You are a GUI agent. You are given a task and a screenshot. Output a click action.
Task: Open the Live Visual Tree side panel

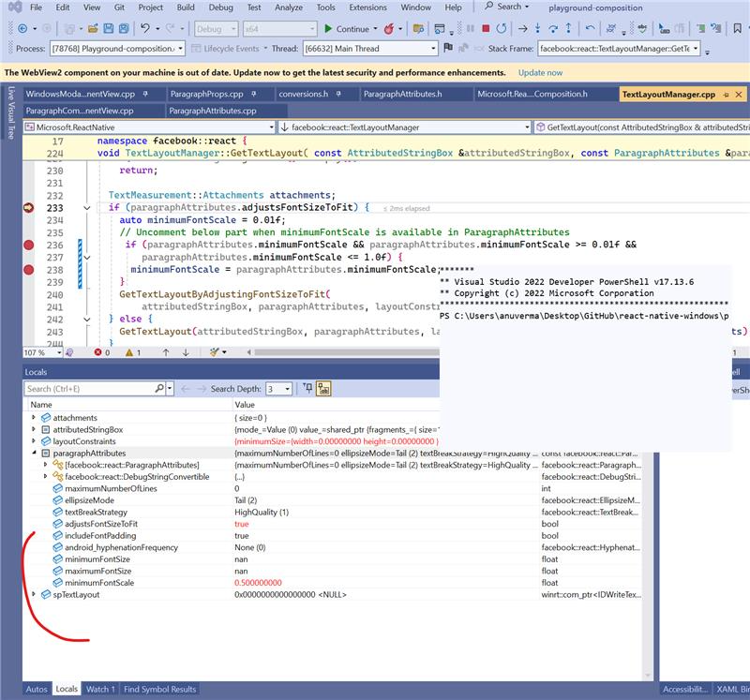click(x=11, y=112)
